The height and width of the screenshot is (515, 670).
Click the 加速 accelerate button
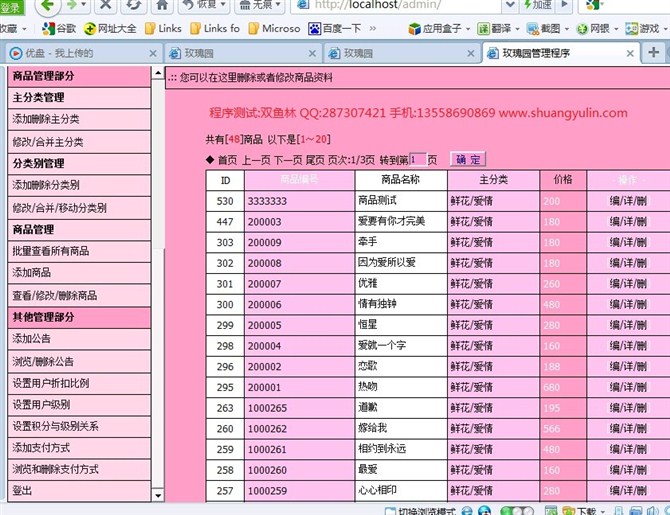538,4
